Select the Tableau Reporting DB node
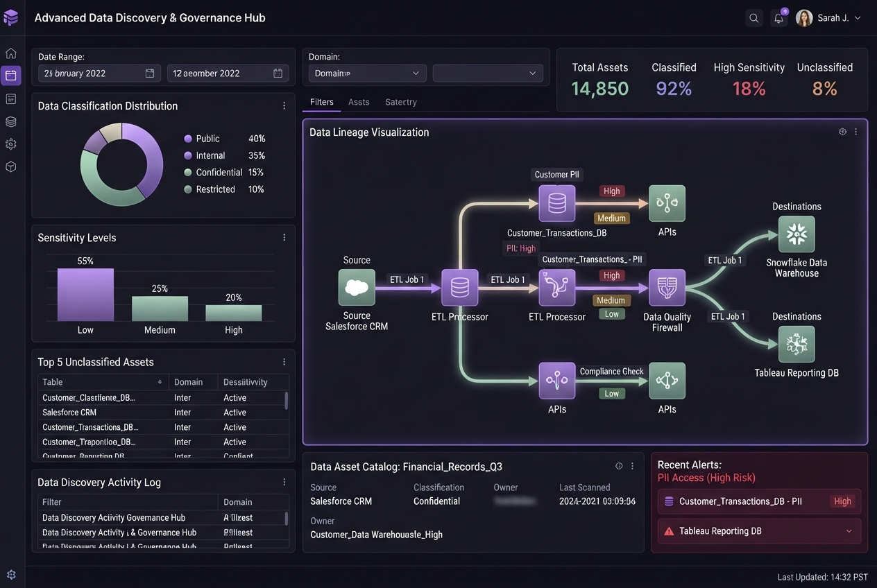The image size is (877, 588). 797,344
